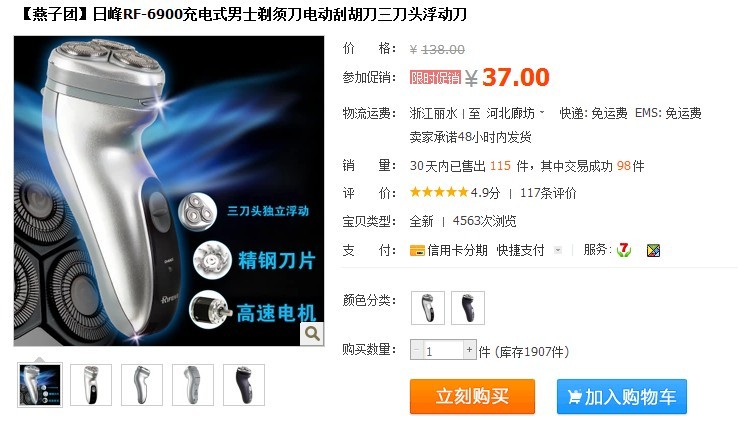Decrease quantity with the minus button
Viewport: 738px width, 429px height.
click(x=417, y=349)
